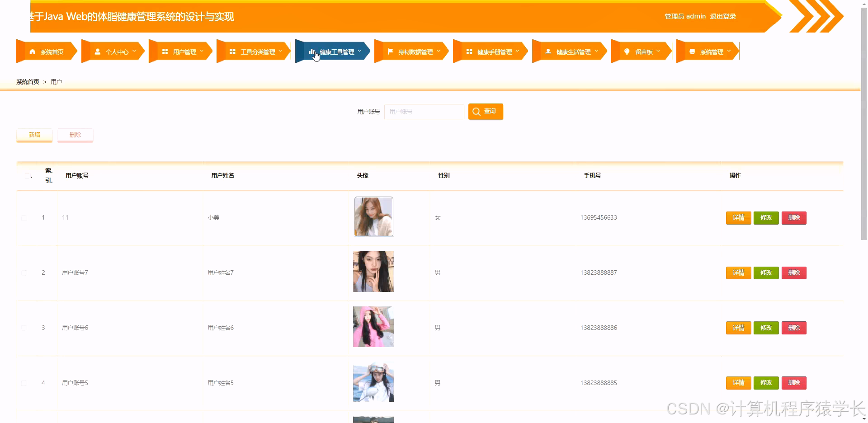
Task: Click 修改 for user 小美
Action: point(766,218)
